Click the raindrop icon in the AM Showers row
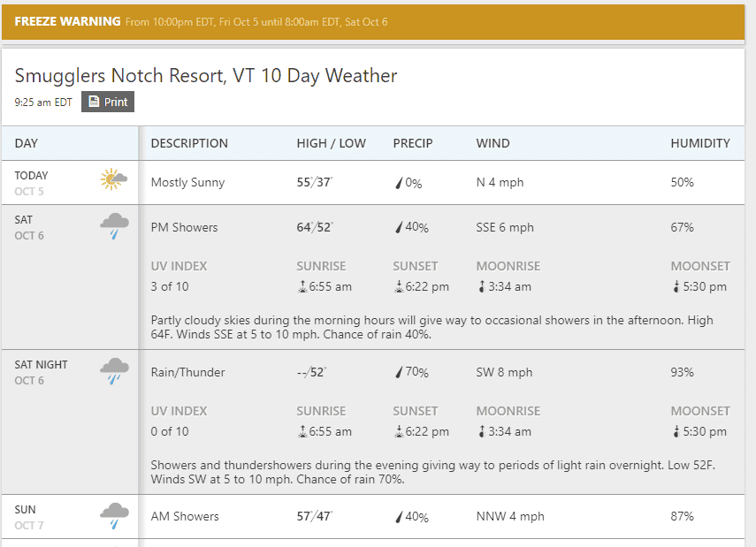 tap(399, 517)
